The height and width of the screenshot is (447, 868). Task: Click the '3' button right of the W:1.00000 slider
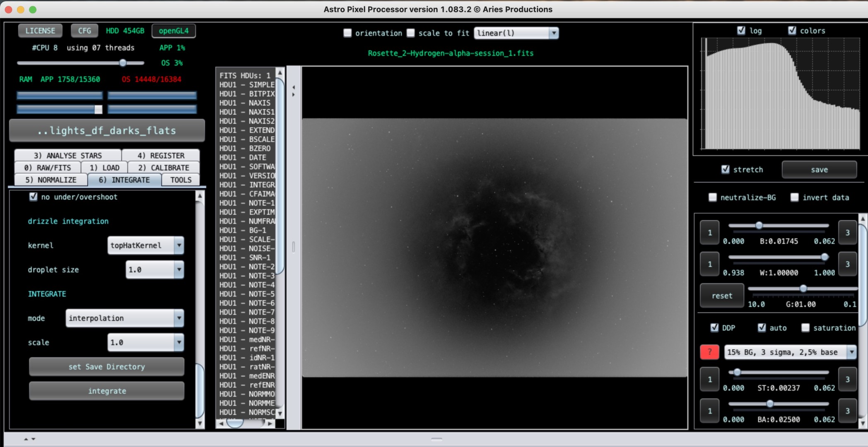click(847, 264)
